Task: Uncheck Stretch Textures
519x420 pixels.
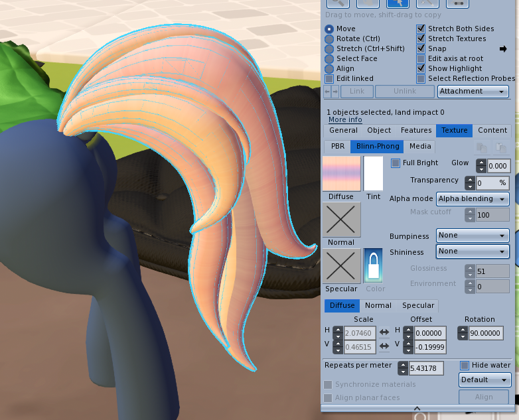Action: (x=421, y=38)
